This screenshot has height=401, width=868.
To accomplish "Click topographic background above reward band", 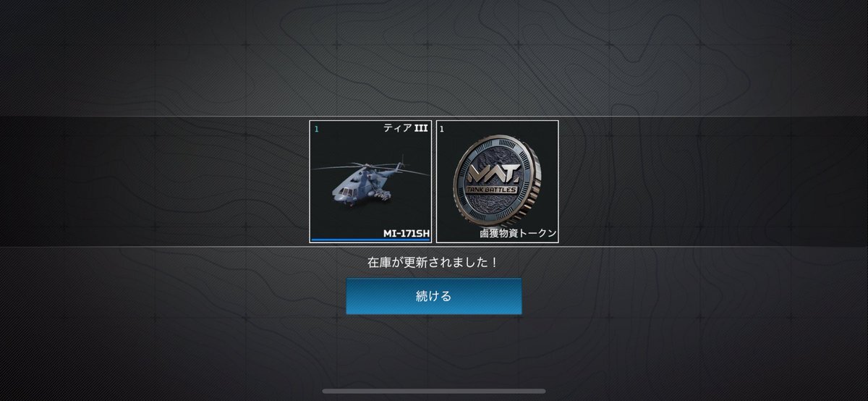I will point(434,58).
